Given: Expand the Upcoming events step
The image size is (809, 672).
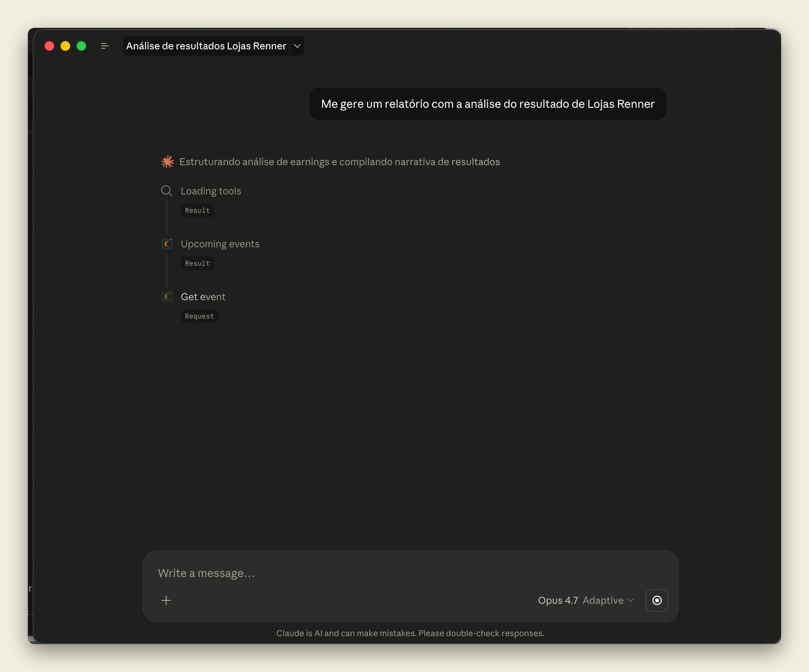Looking at the screenshot, I should click(x=220, y=244).
